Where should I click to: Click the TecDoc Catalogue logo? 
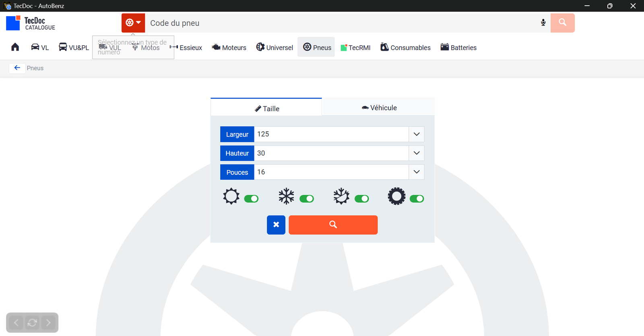click(31, 23)
